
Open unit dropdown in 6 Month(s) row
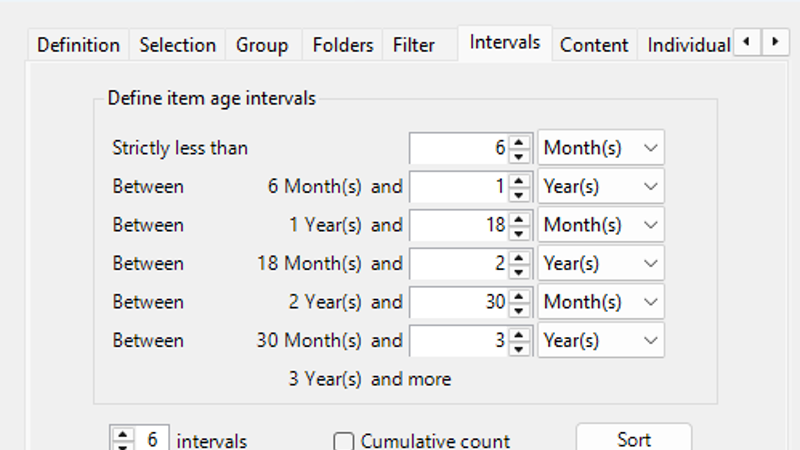coord(601,186)
